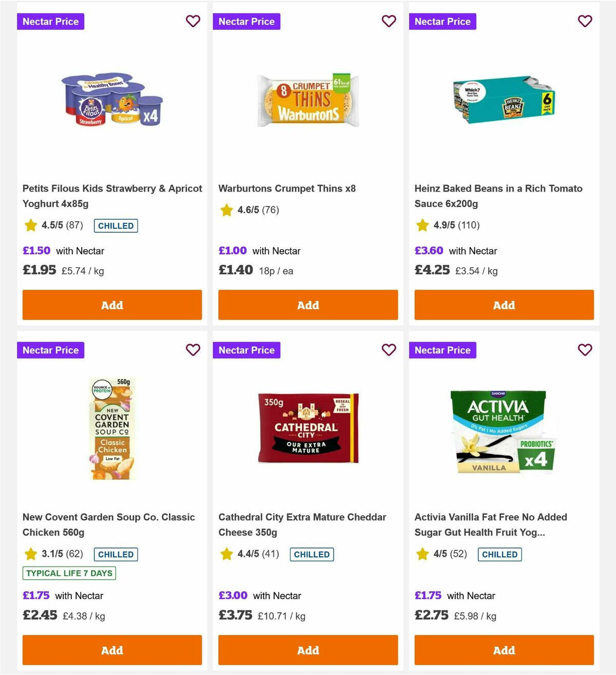616x675 pixels.
Task: Click the heart icon on Warburtons Crumpet Thins
Action: [389, 22]
